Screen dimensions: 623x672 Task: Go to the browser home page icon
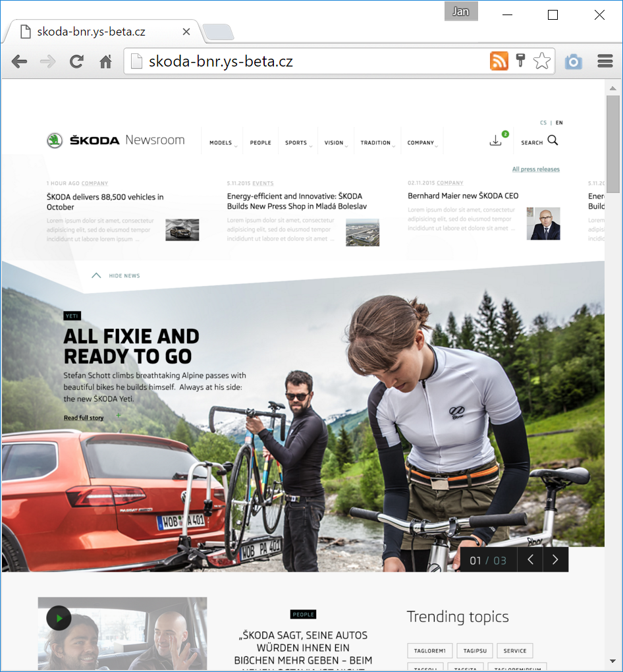pos(105,62)
